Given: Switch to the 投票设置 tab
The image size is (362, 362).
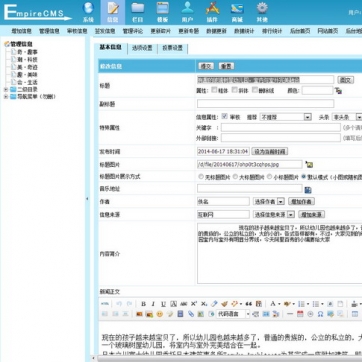Looking at the screenshot, I should click(x=172, y=48).
